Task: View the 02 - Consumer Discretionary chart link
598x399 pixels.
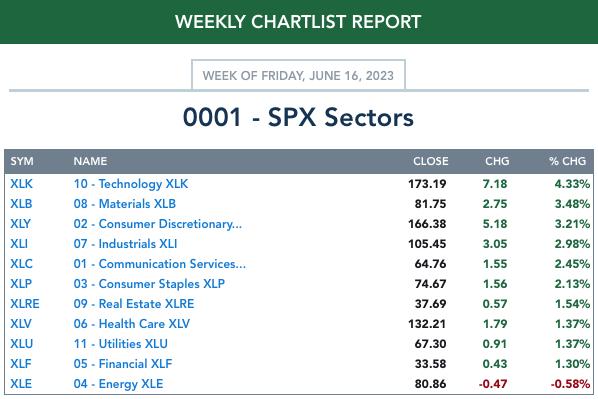Action: (x=158, y=224)
